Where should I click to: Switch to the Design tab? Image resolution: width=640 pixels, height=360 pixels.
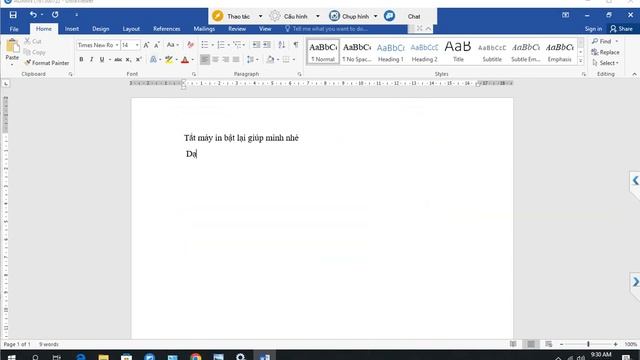pos(100,29)
